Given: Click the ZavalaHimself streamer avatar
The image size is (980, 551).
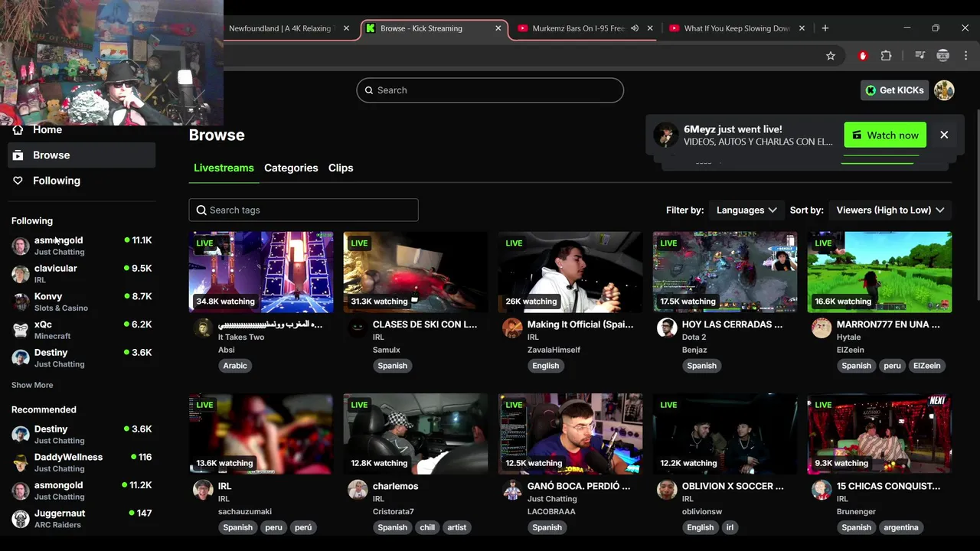Looking at the screenshot, I should coord(512,329).
